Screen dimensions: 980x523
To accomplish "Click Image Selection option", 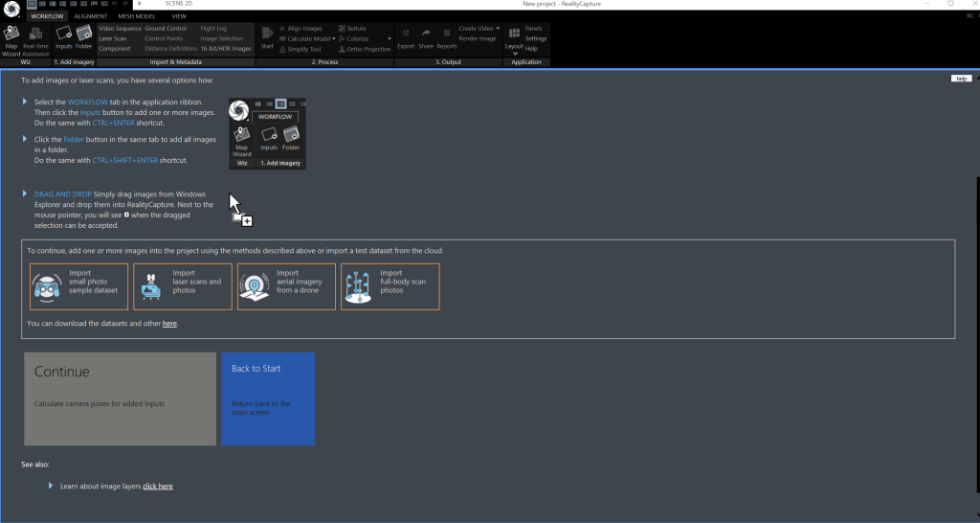I will click(221, 38).
